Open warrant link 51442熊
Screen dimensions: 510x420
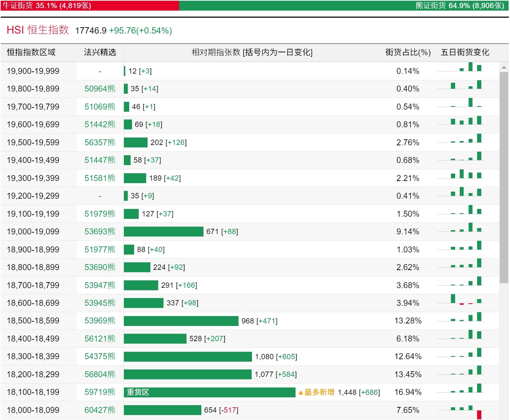[x=100, y=124]
